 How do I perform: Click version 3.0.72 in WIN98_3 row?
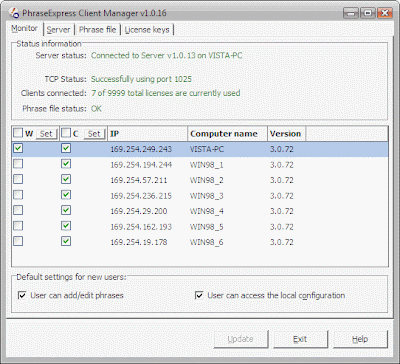(282, 196)
